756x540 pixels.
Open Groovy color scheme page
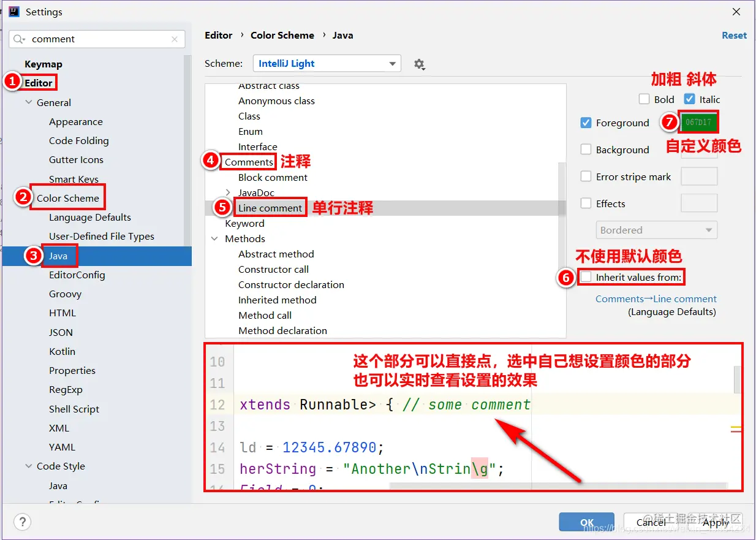tap(66, 294)
